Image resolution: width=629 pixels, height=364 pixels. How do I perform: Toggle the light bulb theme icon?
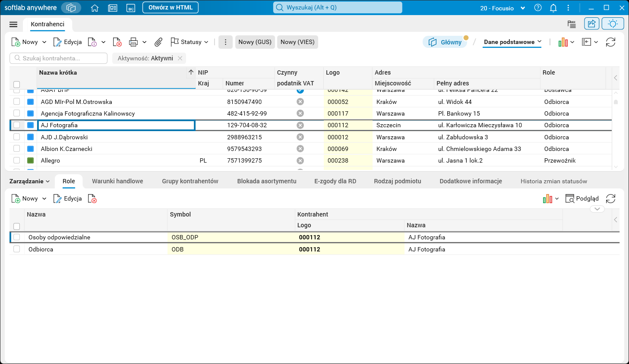[x=613, y=24]
